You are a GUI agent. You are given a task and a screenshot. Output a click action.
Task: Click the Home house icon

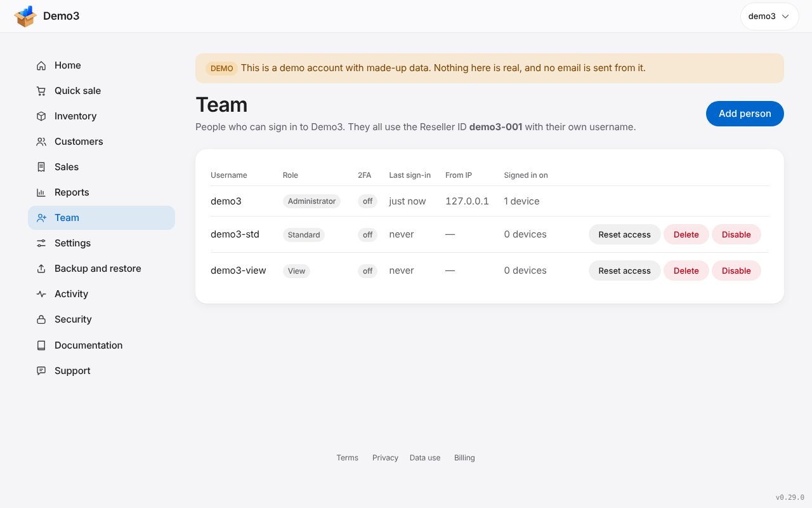pyautogui.click(x=41, y=65)
